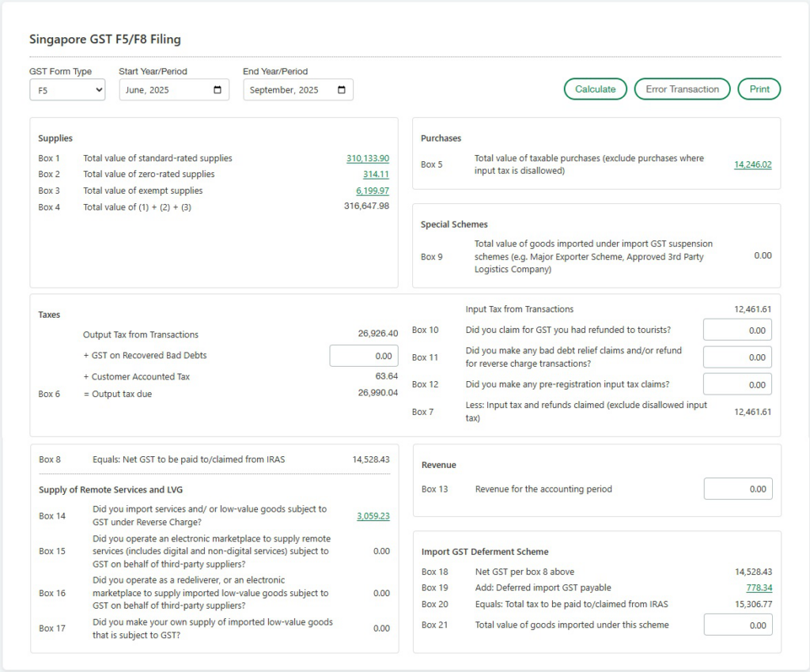810x672 pixels.
Task: Open Box 14 reverse charge value 3,059.23
Action: pos(373,516)
